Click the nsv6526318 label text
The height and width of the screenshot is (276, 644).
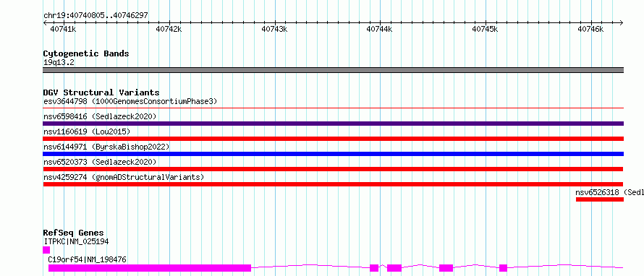[x=609, y=192]
